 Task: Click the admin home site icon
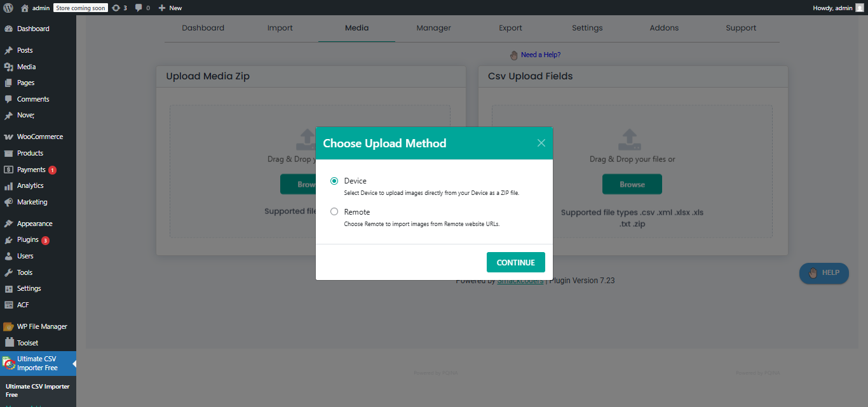25,8
